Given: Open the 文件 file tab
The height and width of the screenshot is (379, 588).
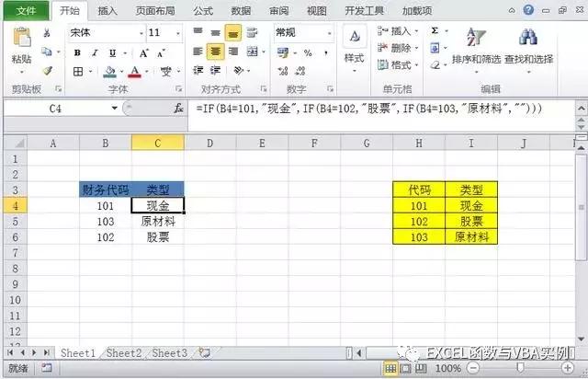Looking at the screenshot, I should [x=27, y=10].
